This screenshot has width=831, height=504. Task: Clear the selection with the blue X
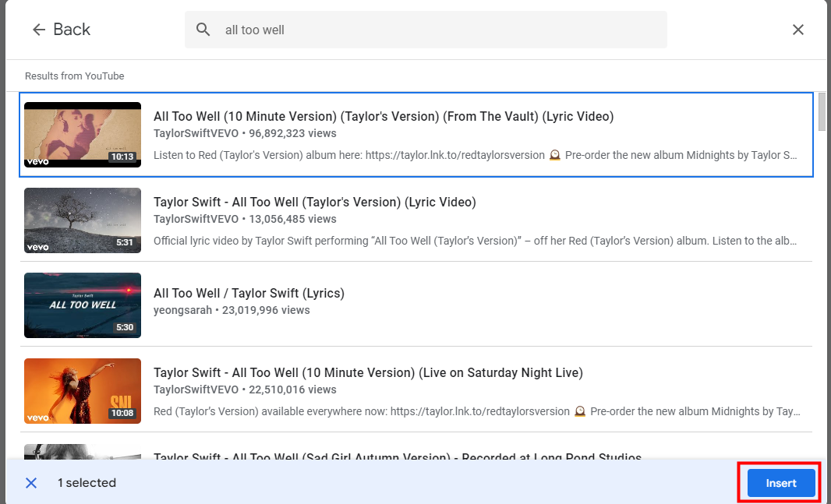tap(31, 483)
